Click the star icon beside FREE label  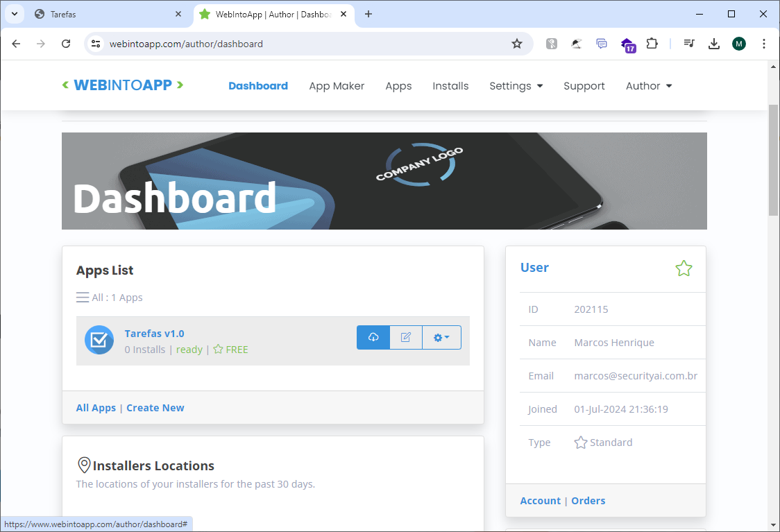tap(218, 350)
